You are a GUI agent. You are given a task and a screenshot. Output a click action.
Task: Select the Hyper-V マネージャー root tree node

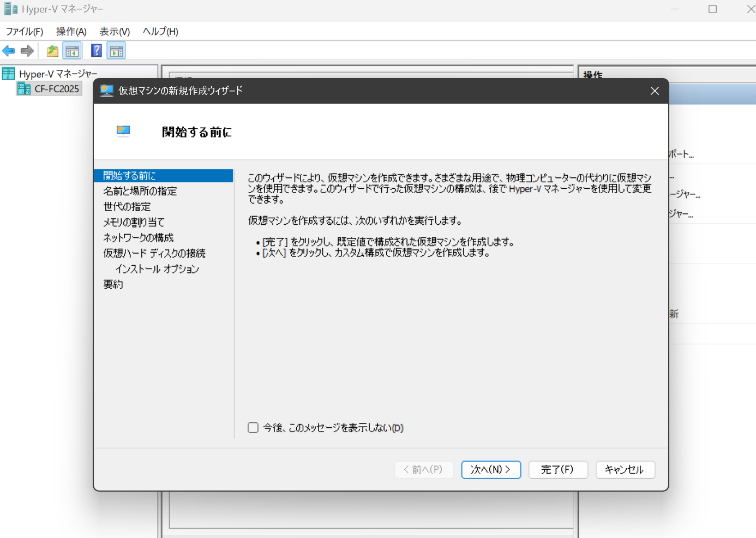(58, 74)
